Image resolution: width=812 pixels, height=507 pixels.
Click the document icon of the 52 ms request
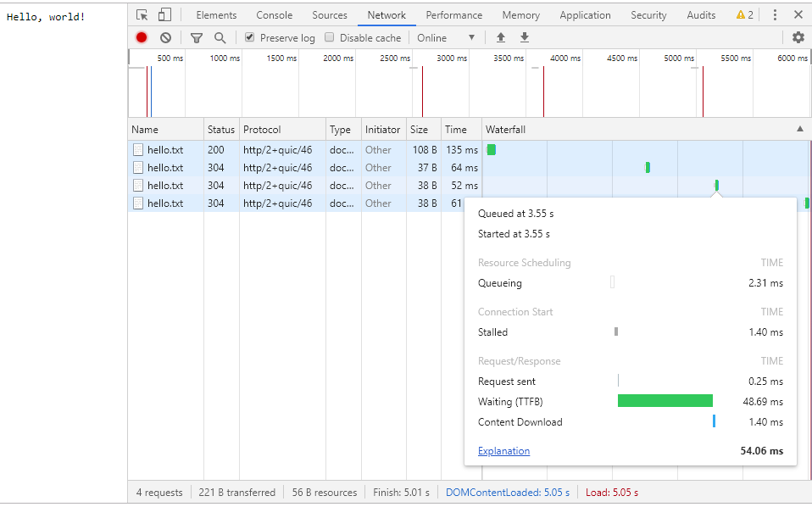[x=138, y=186]
